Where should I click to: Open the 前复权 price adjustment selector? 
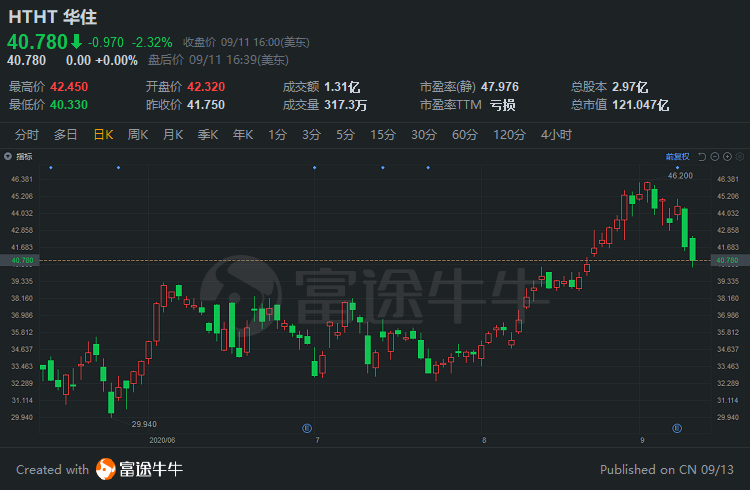coord(677,156)
